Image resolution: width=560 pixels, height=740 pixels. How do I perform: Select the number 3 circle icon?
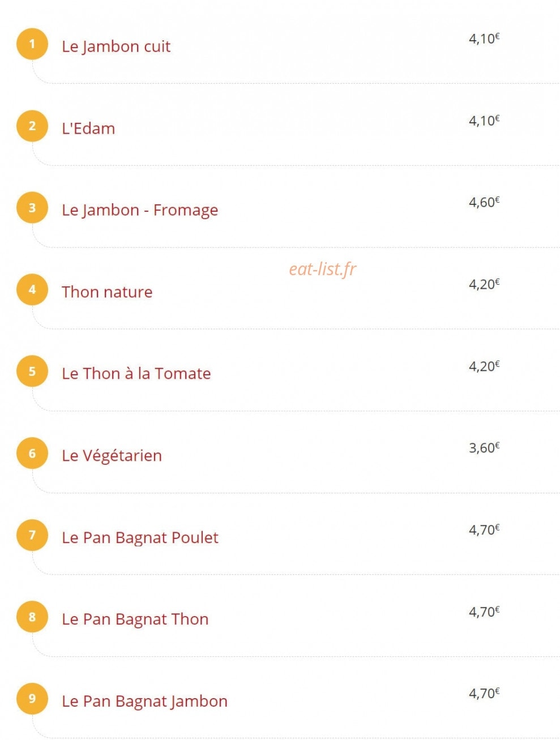pyautogui.click(x=32, y=207)
